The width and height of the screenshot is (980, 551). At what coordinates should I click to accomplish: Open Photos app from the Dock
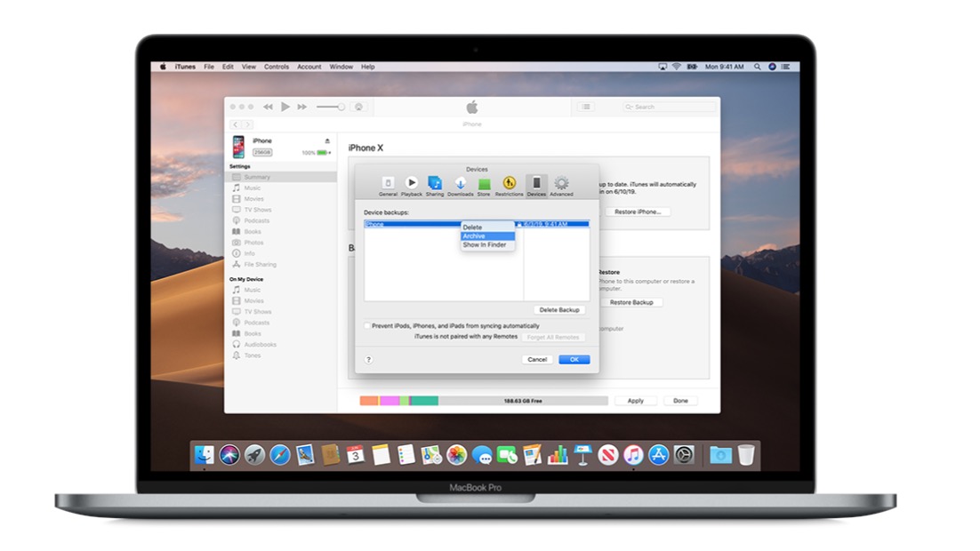coord(457,455)
